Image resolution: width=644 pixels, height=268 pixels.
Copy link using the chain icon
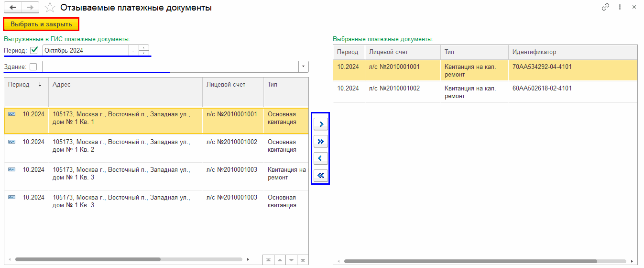605,7
